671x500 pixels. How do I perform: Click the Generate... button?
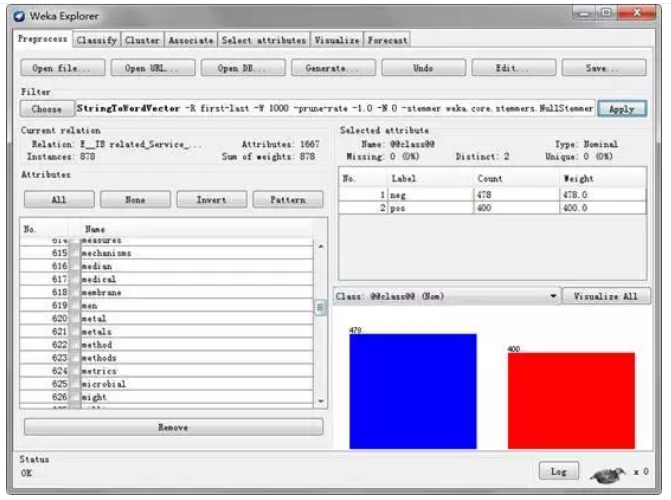point(333,68)
